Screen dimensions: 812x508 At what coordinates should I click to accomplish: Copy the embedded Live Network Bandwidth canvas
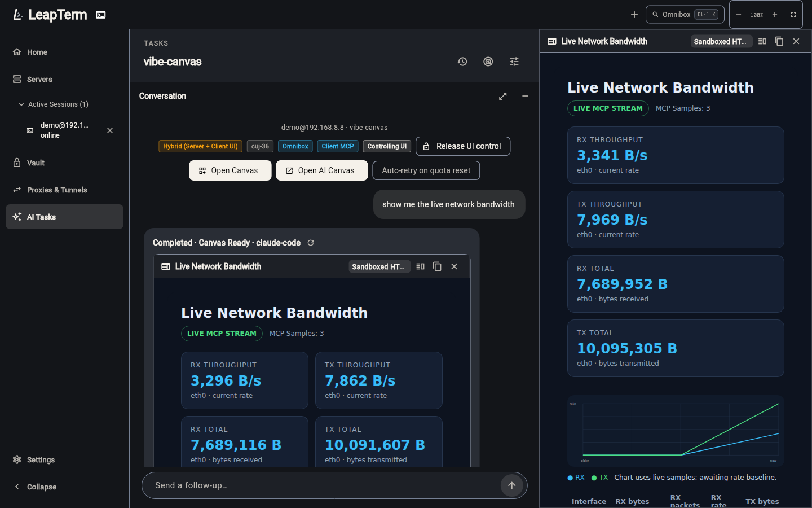[437, 266]
